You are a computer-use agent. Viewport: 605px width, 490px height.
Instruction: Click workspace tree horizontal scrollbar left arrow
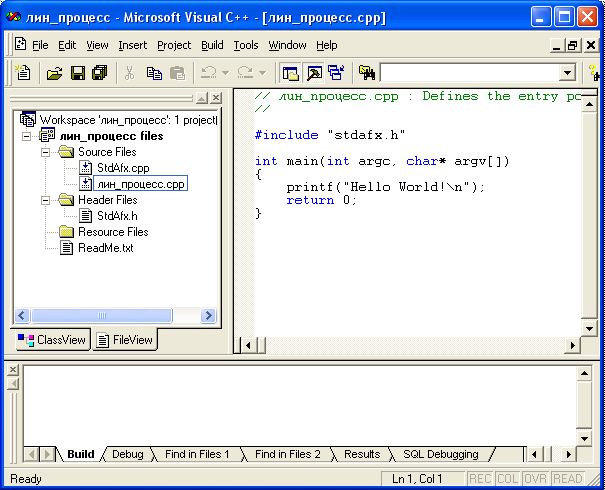pyautogui.click(x=22, y=316)
